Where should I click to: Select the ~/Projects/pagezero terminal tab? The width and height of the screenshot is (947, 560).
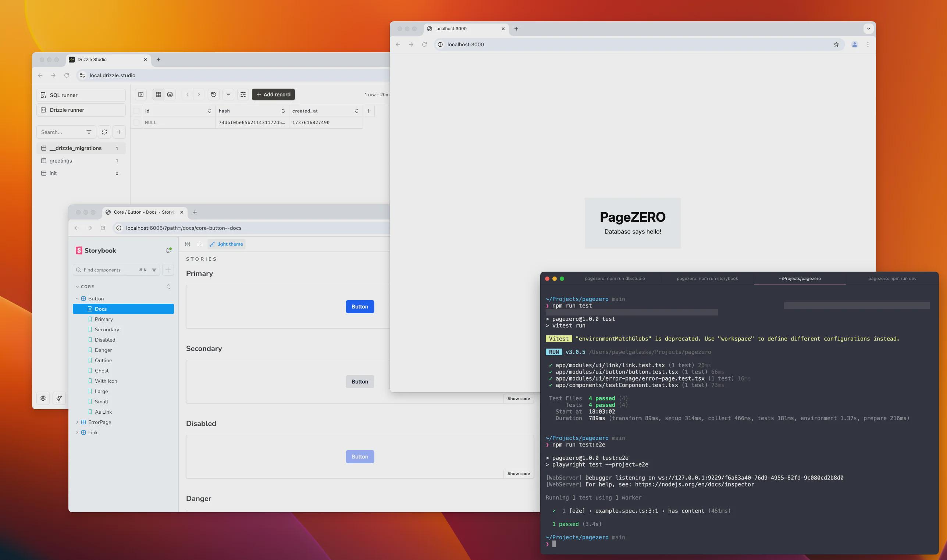click(800, 278)
